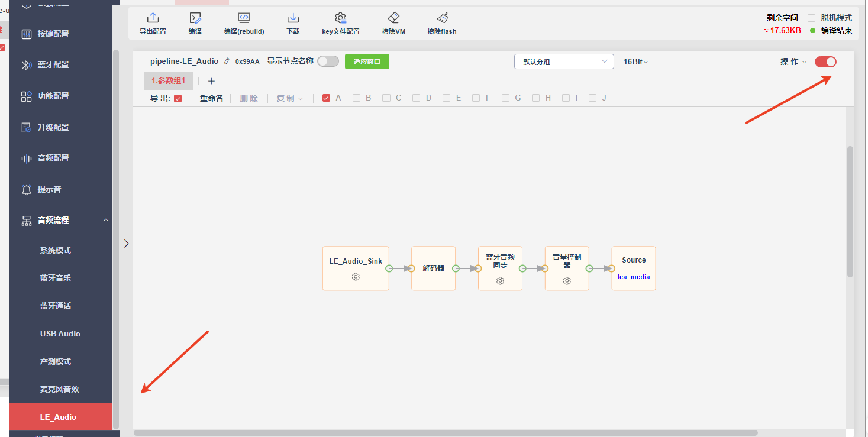This screenshot has height=437, width=868.
Task: Open USB Audio in the sidebar
Action: point(60,334)
